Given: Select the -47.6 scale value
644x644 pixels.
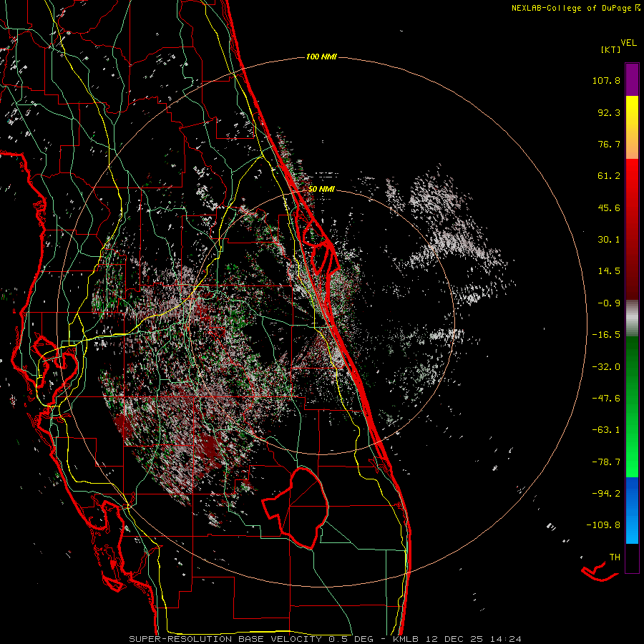Looking at the screenshot, I should 606,399.
